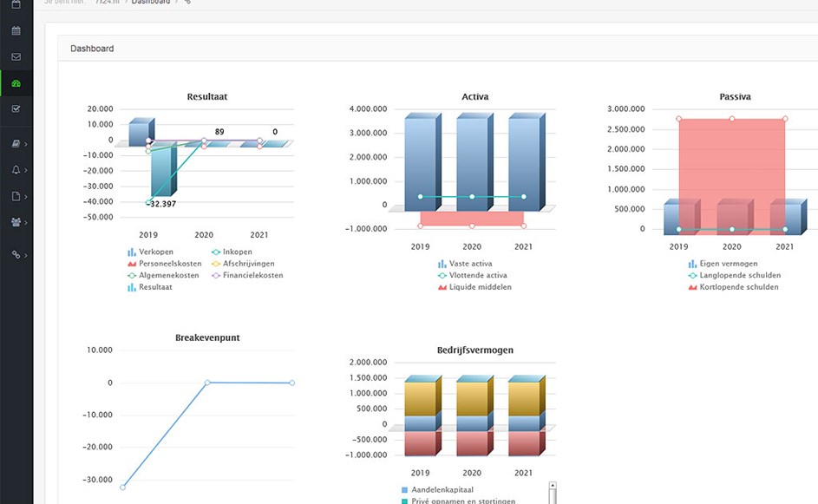818x504 pixels.
Task: Click the -32.397 data label in Resultaat
Action: pyautogui.click(x=162, y=204)
